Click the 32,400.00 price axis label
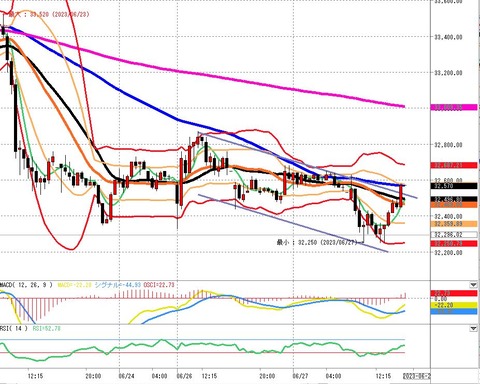480x384 pixels. click(449, 216)
